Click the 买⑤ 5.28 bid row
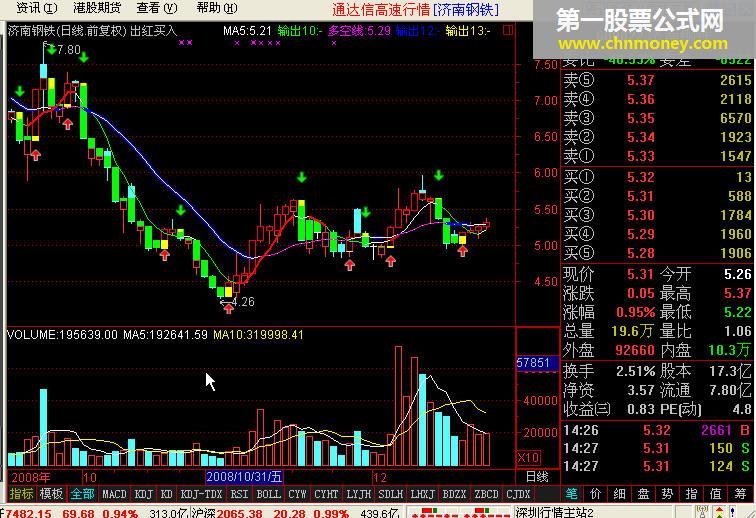Image resolution: width=756 pixels, height=518 pixels. click(658, 253)
